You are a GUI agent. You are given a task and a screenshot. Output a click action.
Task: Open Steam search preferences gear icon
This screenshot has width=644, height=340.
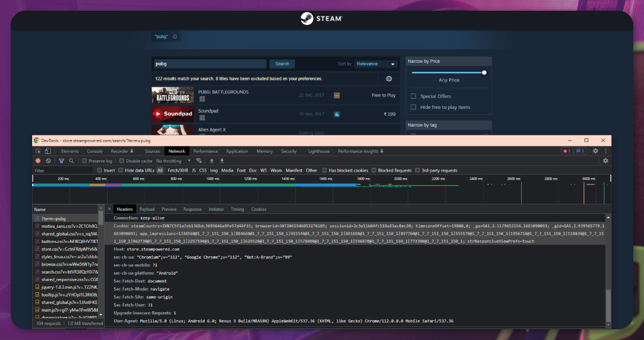click(389, 79)
